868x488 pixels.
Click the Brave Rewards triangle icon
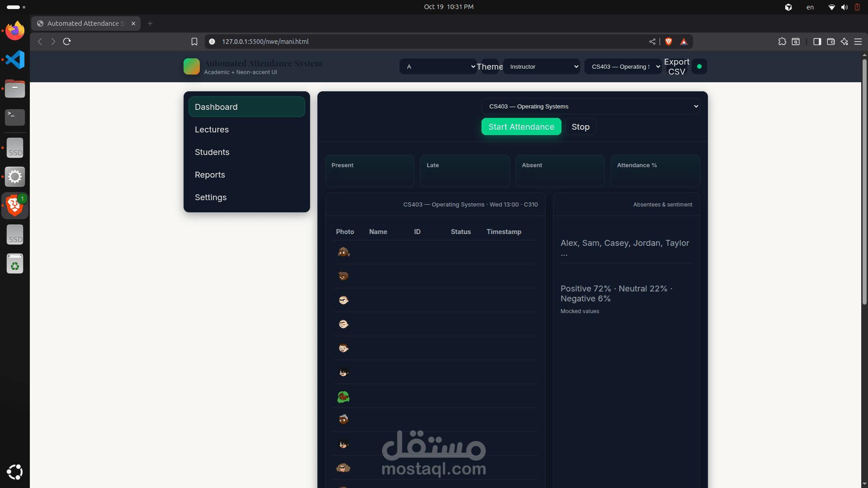click(x=684, y=42)
